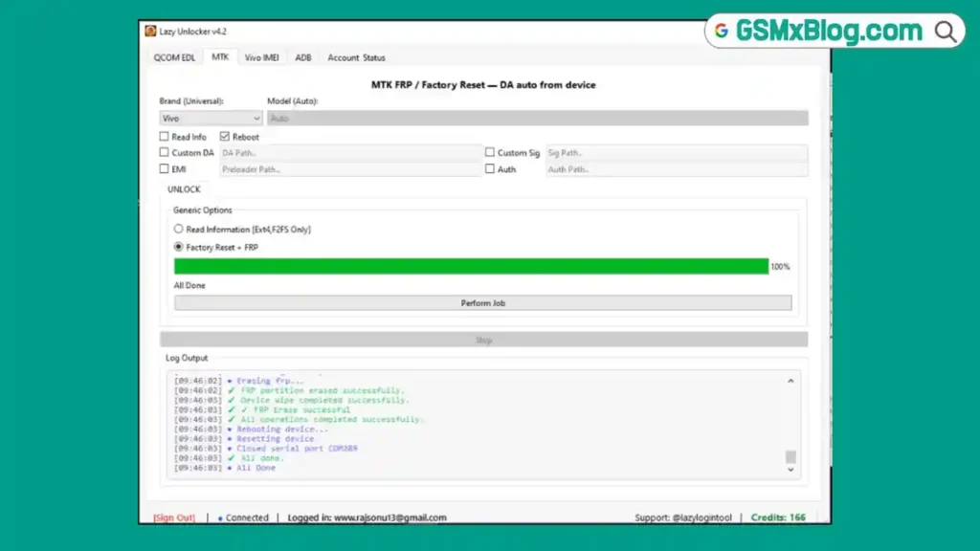The width and height of the screenshot is (980, 551).
Task: Enable the Custom DA checkbox
Action: coord(164,152)
